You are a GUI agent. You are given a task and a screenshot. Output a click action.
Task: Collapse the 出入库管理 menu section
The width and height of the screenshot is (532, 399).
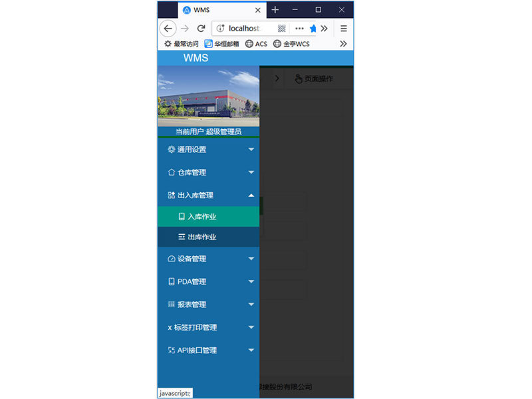coord(208,196)
